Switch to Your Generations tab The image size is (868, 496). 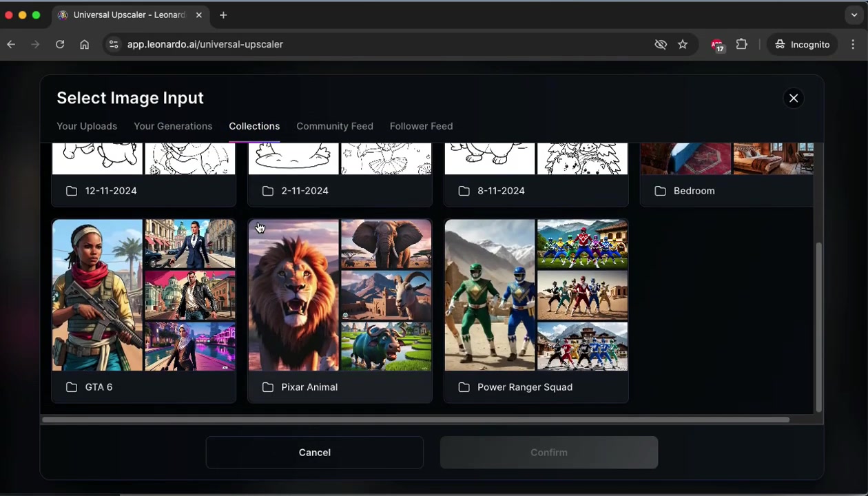[173, 126]
